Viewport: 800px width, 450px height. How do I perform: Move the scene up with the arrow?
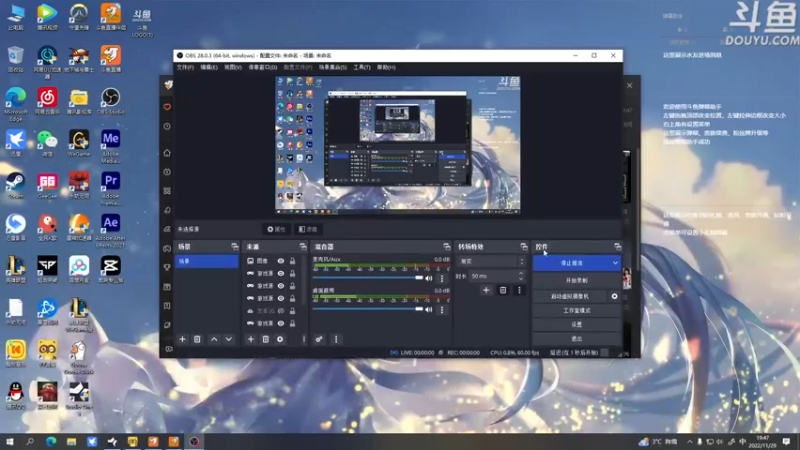click(x=214, y=339)
